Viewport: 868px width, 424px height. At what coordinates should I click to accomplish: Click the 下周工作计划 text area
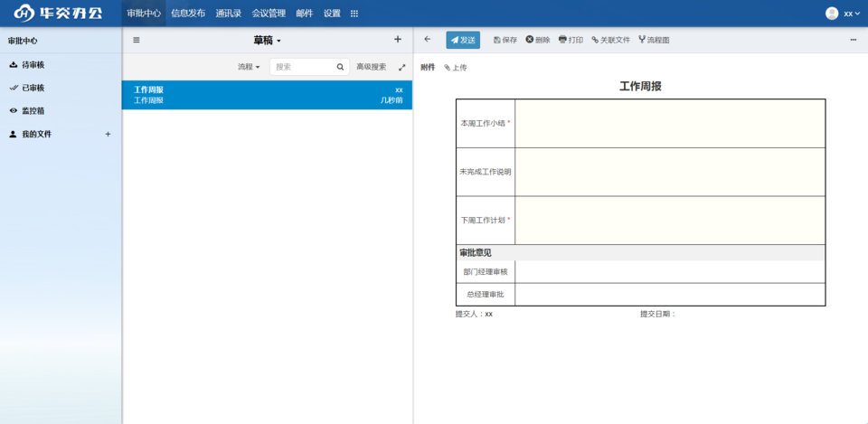670,221
